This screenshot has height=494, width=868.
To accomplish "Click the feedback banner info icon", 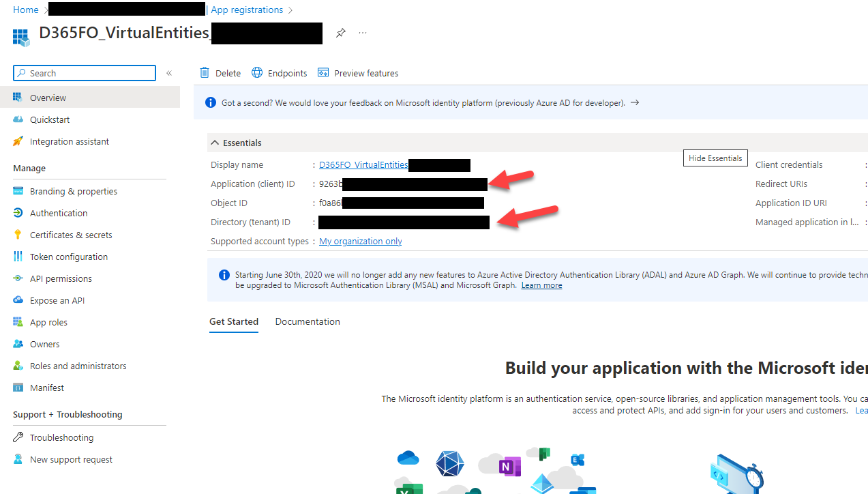I will pyautogui.click(x=211, y=102).
